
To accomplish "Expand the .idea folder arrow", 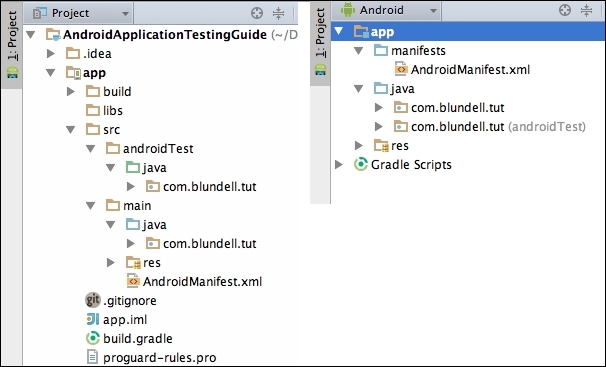I will coord(51,53).
